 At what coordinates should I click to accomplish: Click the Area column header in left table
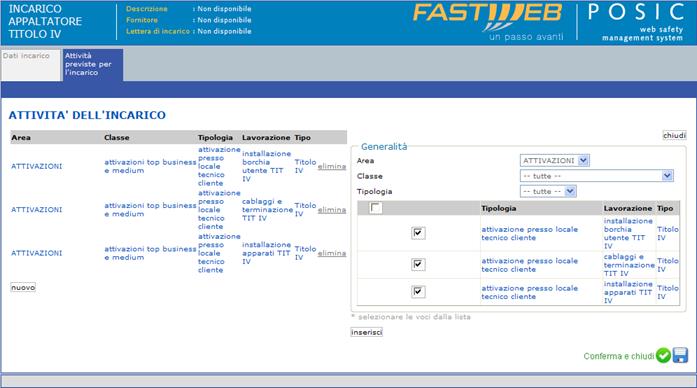click(x=21, y=138)
